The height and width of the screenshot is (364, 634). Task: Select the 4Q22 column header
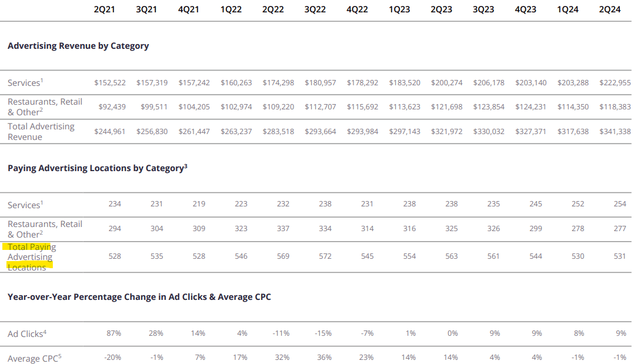tap(357, 9)
